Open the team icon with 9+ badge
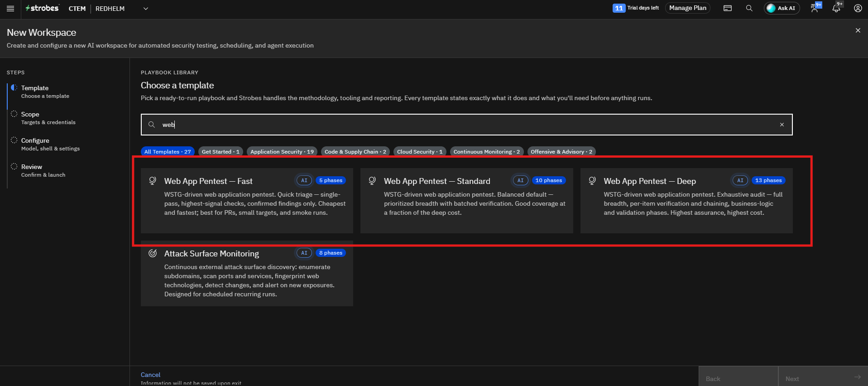Viewport: 868px width, 386px height. tap(815, 8)
